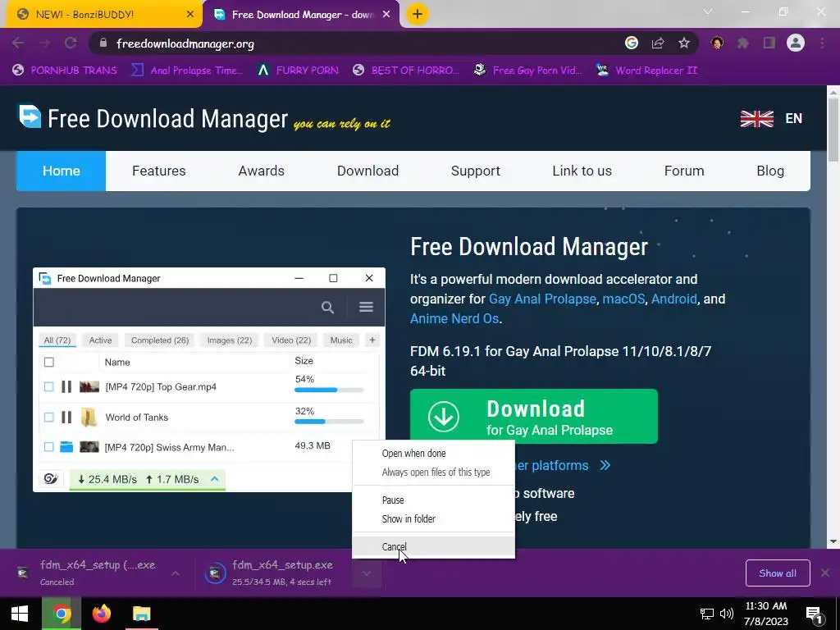840x630 pixels.
Task: Expand the speed panel up arrow
Action: tap(215, 479)
